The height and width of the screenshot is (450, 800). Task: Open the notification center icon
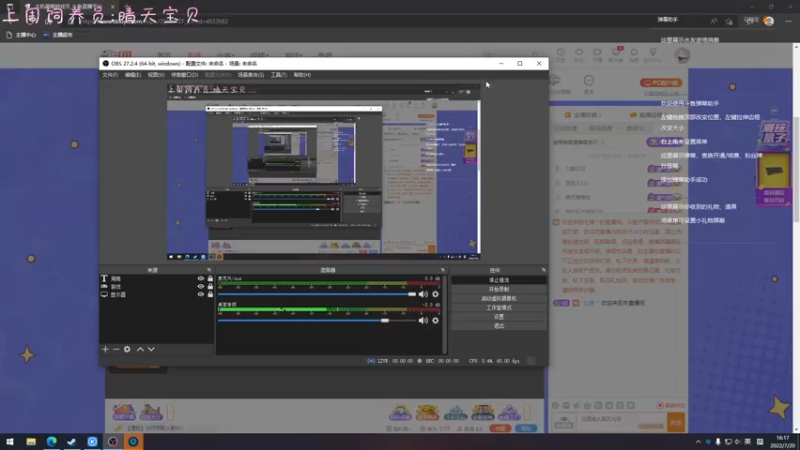pyautogui.click(x=760, y=442)
